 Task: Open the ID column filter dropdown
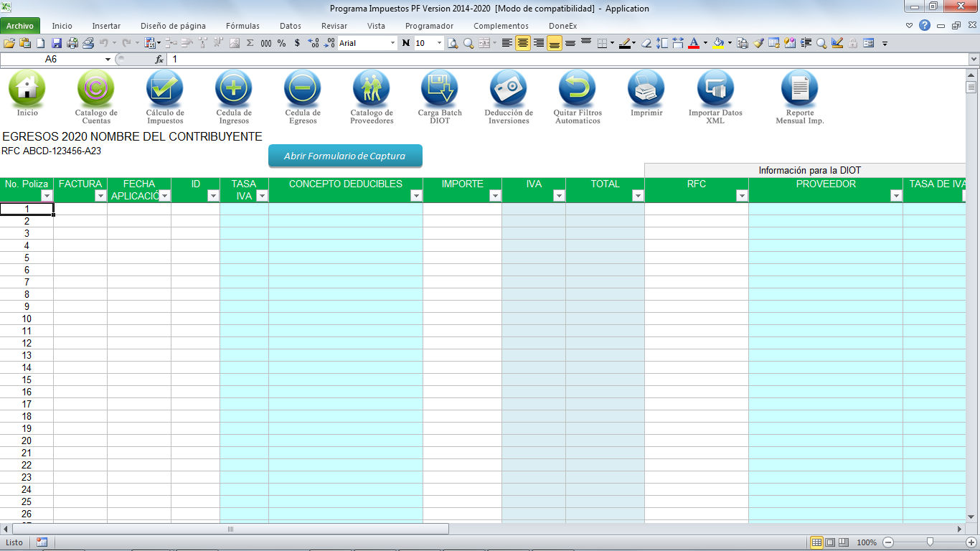click(x=213, y=196)
